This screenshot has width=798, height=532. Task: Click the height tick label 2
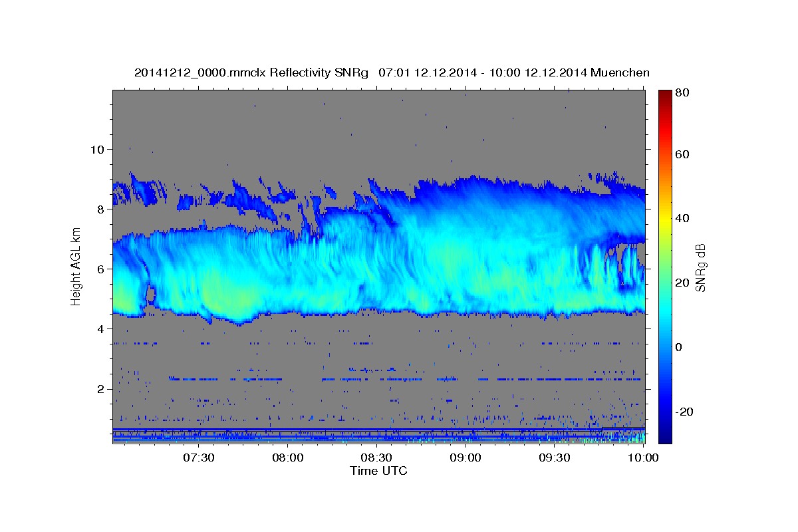[100, 388]
